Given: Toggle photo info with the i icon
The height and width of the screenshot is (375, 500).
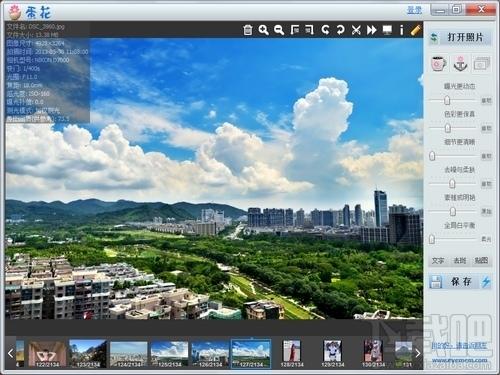Looking at the screenshot, I should pos(402,30).
